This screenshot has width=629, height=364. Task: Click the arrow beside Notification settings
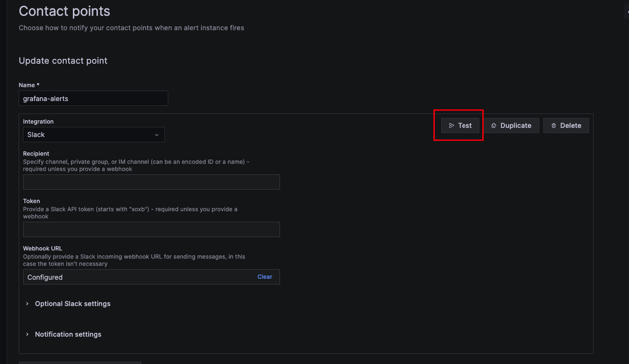(27, 334)
